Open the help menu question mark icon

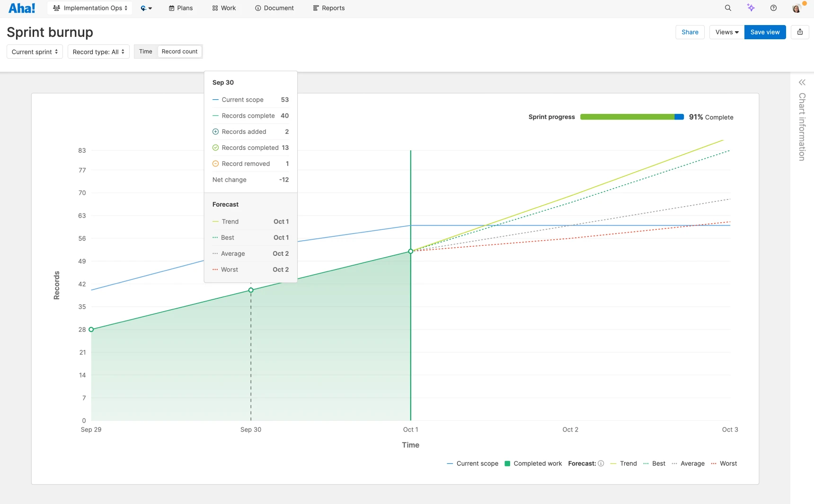[773, 8]
